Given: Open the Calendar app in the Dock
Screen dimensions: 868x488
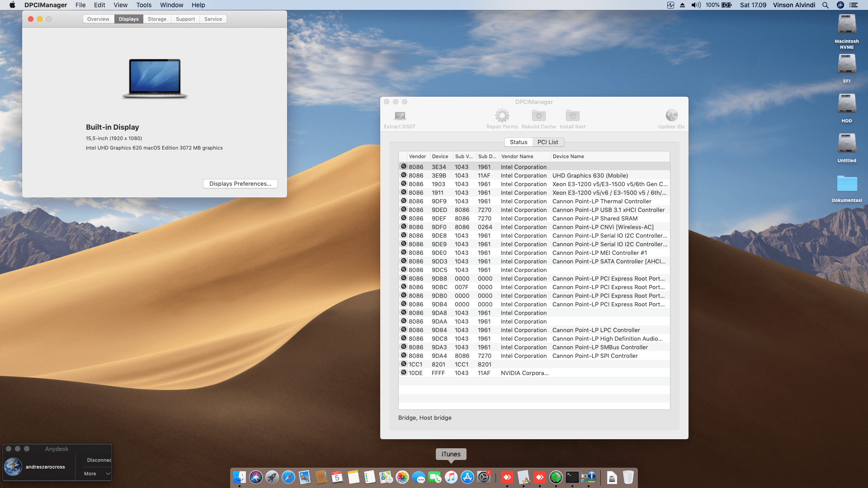Looking at the screenshot, I should click(x=337, y=477).
